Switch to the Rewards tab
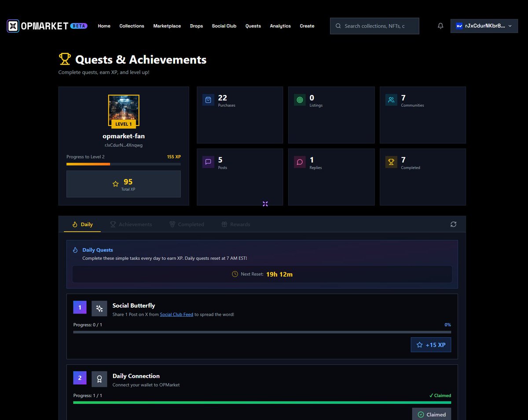Viewport: 528px width, 420px height. tap(235, 224)
